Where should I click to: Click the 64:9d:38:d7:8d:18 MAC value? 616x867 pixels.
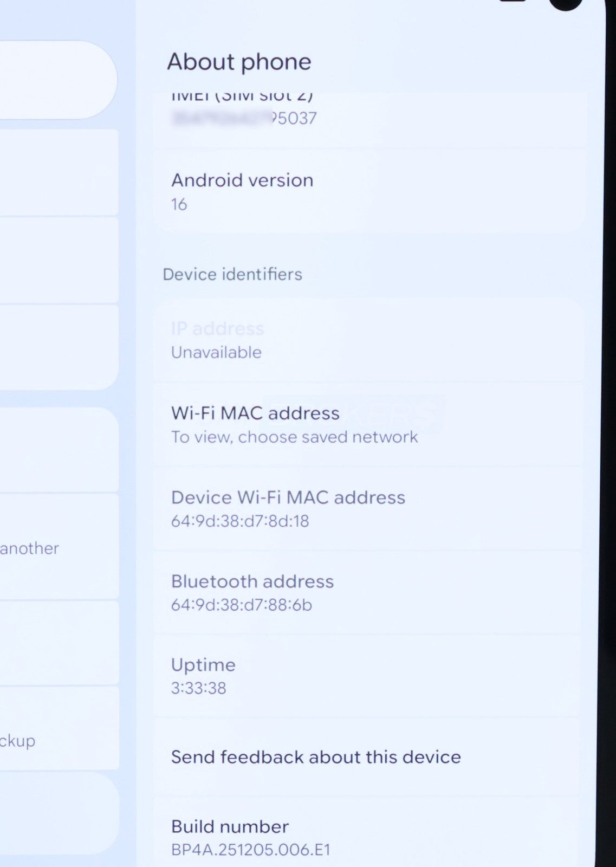pos(240,521)
